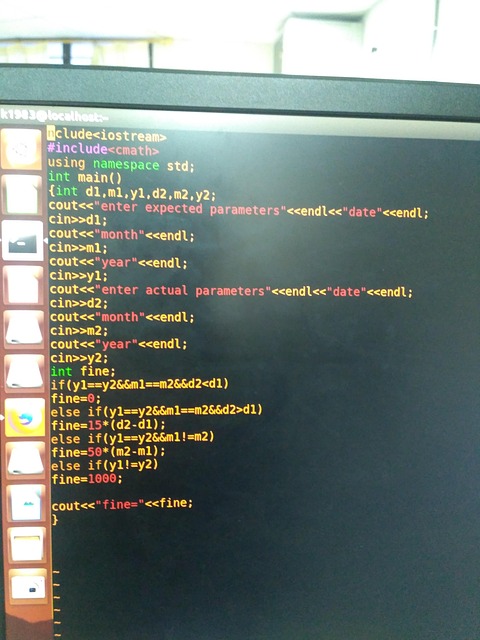Viewport: 480px width, 640px height.
Task: Click the 'int main()' line
Action: click(x=85, y=177)
